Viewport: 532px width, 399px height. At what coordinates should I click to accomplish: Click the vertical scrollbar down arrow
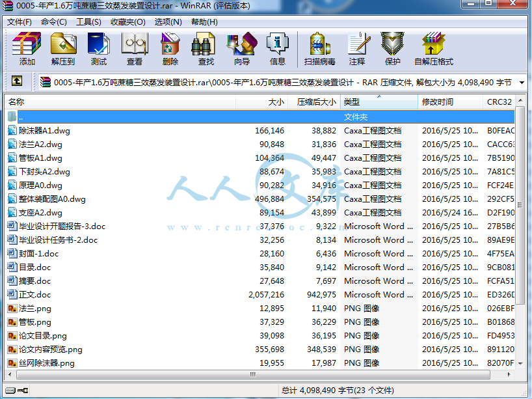pyautogui.click(x=520, y=363)
